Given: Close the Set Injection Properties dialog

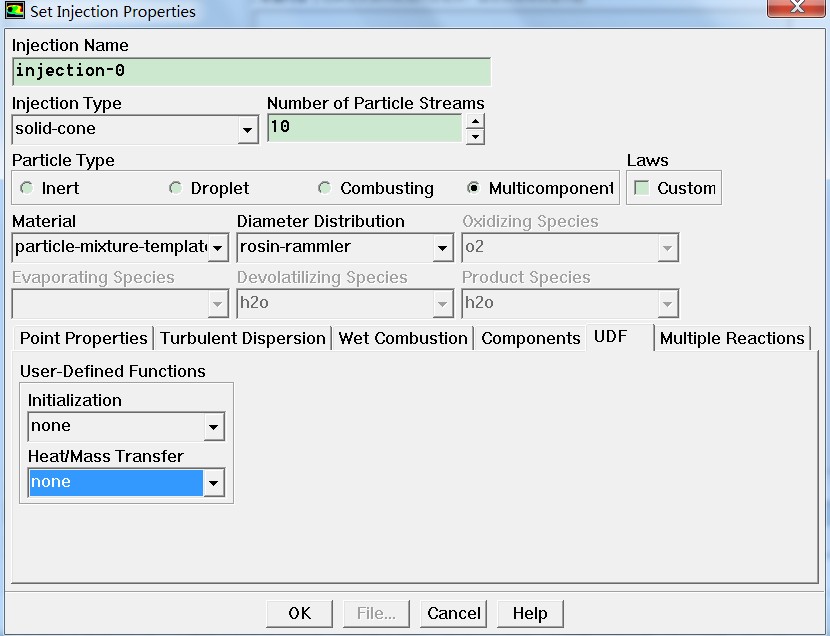Looking at the screenshot, I should click(795, 9).
